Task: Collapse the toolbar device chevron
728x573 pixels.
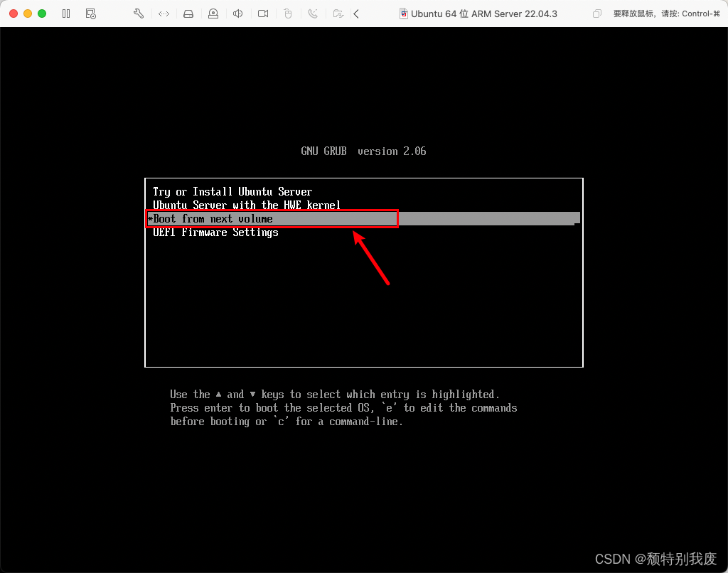Action: [356, 14]
